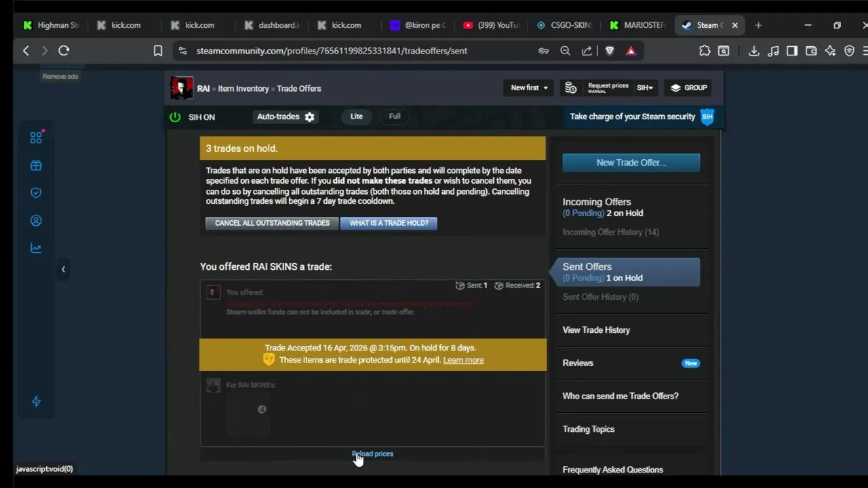Viewport: 868px width, 488px height.
Task: Open Reviews menu item
Action: (x=578, y=363)
